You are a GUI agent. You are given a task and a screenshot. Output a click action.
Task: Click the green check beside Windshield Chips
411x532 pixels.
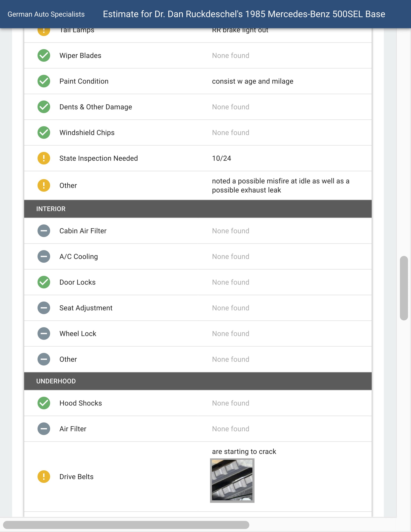coord(44,132)
